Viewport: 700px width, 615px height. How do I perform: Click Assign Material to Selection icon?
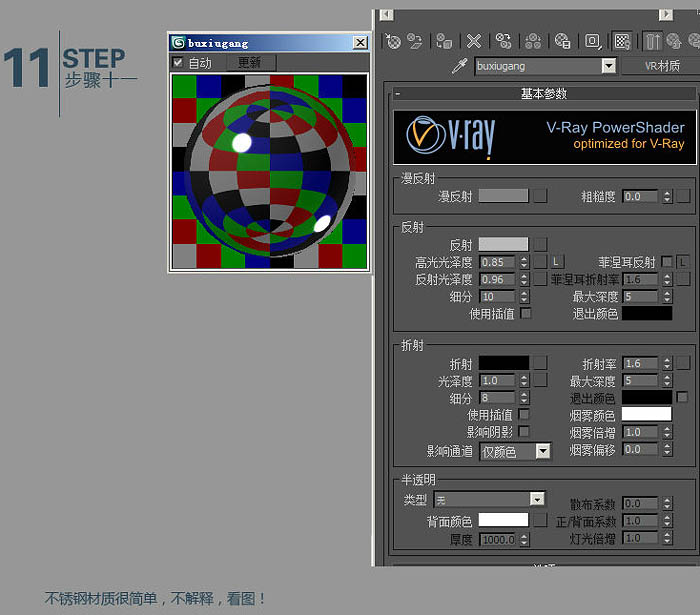444,42
